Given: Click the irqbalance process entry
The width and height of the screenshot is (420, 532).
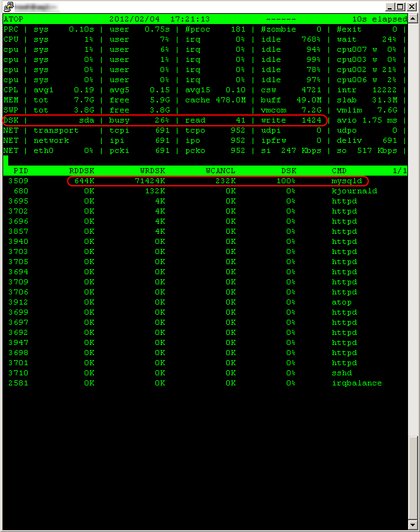Looking at the screenshot, I should tap(357, 383).
